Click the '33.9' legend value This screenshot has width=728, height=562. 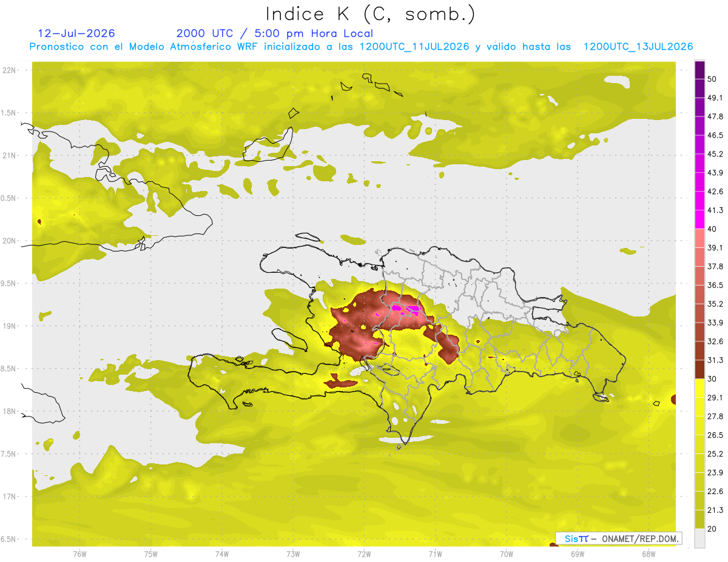click(715, 323)
